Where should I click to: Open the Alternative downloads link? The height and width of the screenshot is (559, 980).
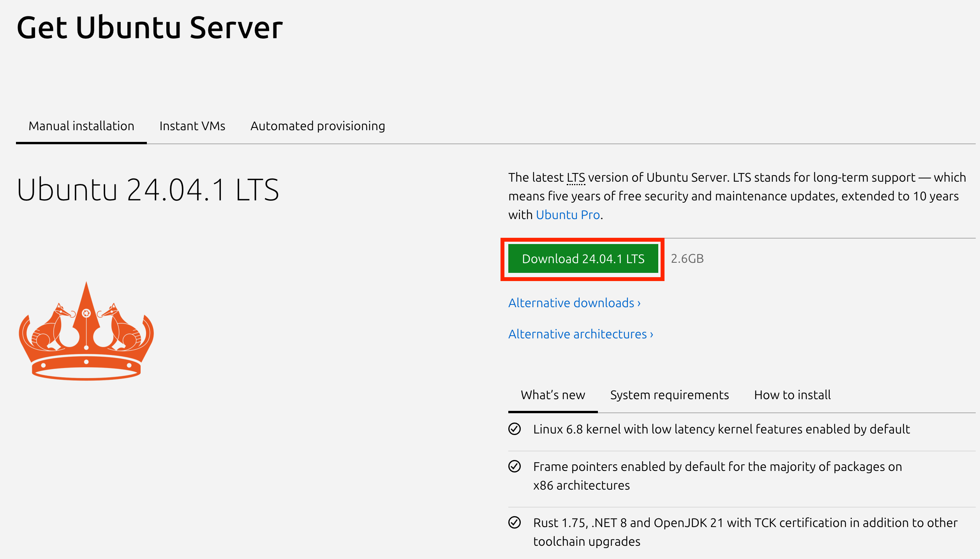[575, 303]
